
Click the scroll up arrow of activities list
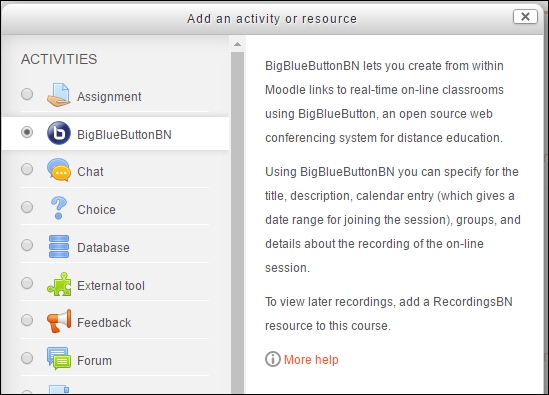coord(237,44)
